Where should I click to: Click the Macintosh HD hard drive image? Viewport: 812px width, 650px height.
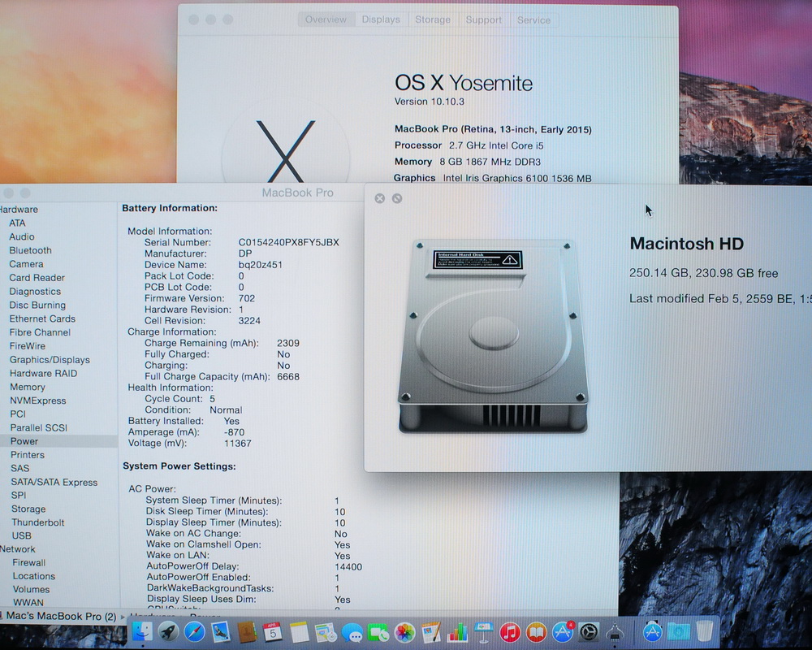pos(493,336)
